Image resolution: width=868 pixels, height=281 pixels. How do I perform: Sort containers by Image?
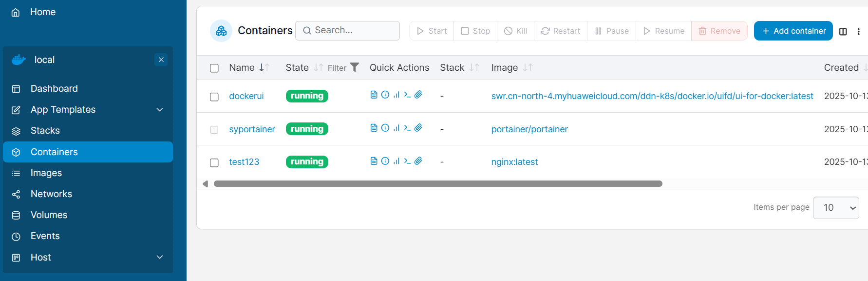click(511, 67)
